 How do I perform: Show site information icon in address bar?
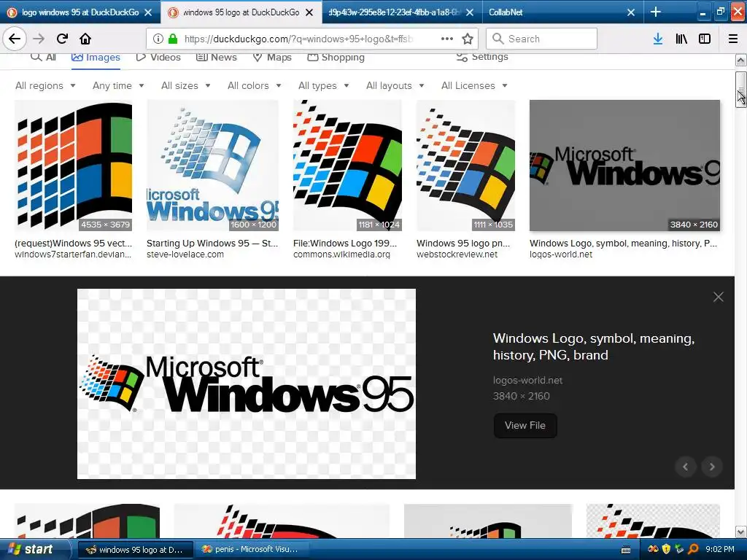pyautogui.click(x=158, y=39)
